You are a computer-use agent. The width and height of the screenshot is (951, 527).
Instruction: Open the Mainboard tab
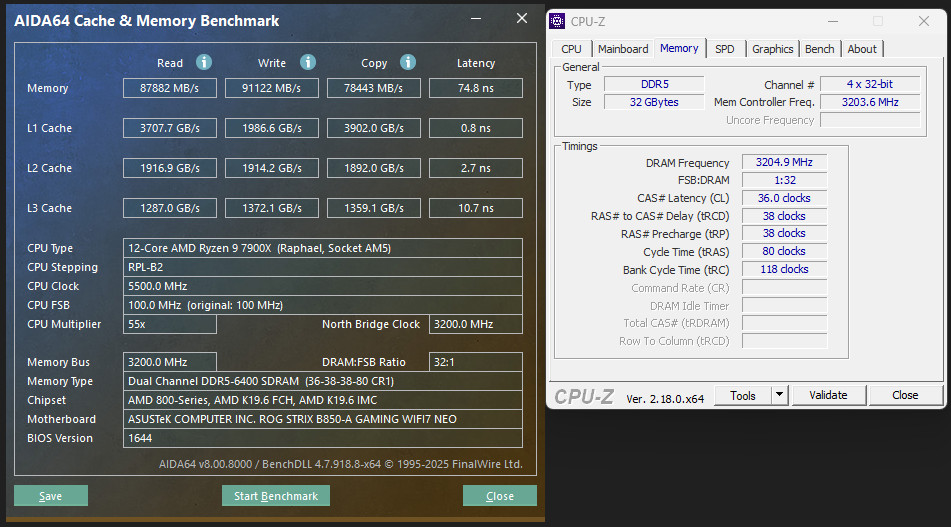(623, 49)
